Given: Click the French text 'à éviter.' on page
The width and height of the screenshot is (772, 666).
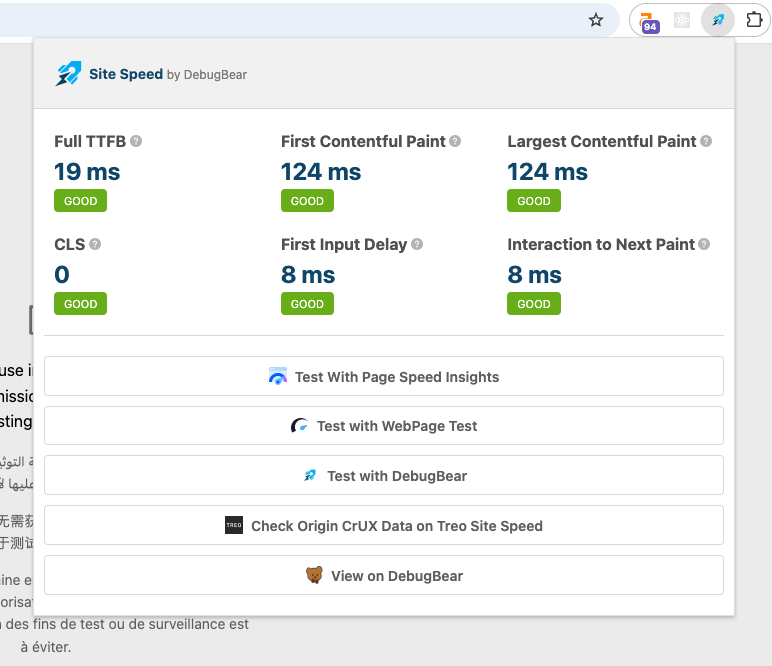Looking at the screenshot, I should (x=46, y=647).
